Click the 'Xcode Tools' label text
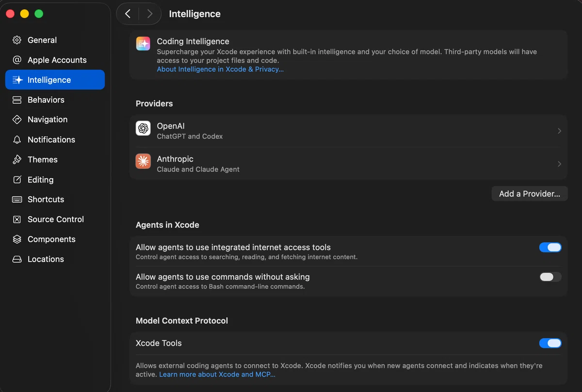The height and width of the screenshot is (392, 582). click(159, 343)
